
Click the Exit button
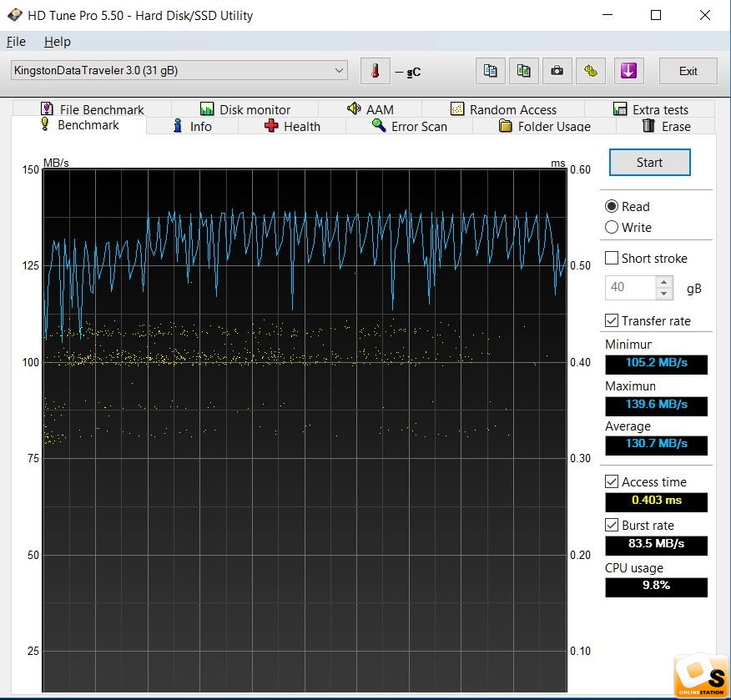click(x=688, y=71)
